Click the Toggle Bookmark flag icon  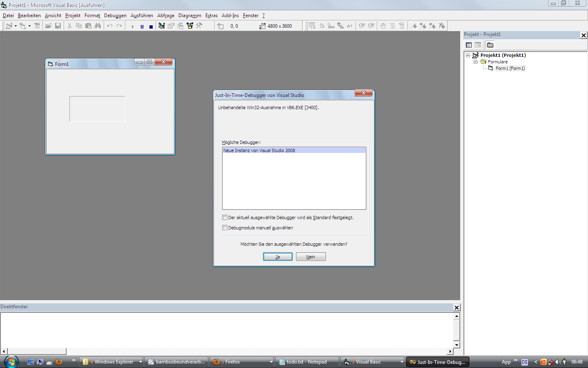[414, 26]
